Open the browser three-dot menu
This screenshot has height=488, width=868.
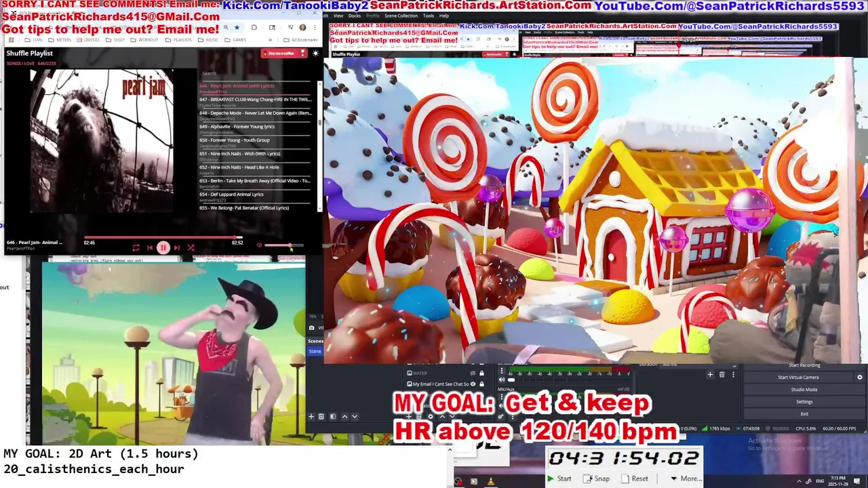coord(315,28)
